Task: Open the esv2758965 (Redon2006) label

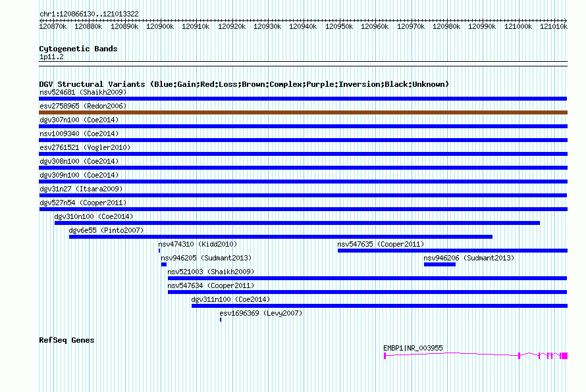Action: tap(83, 106)
